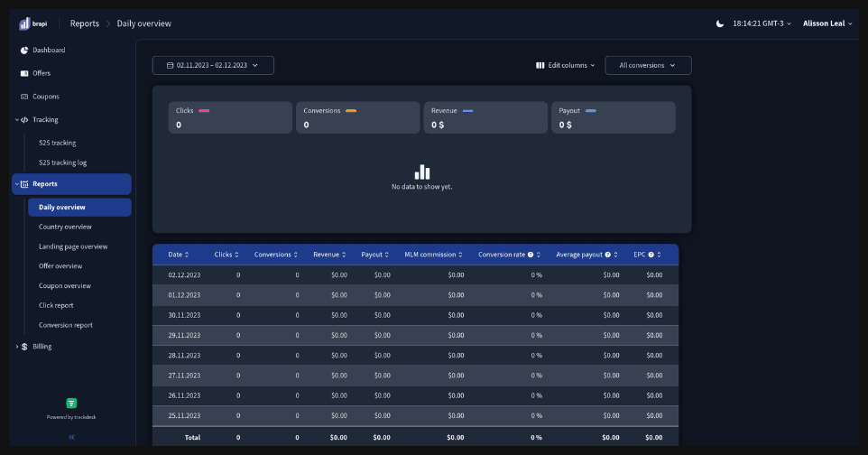
Task: Toggle Clicks series pink color marker
Action: point(204,111)
